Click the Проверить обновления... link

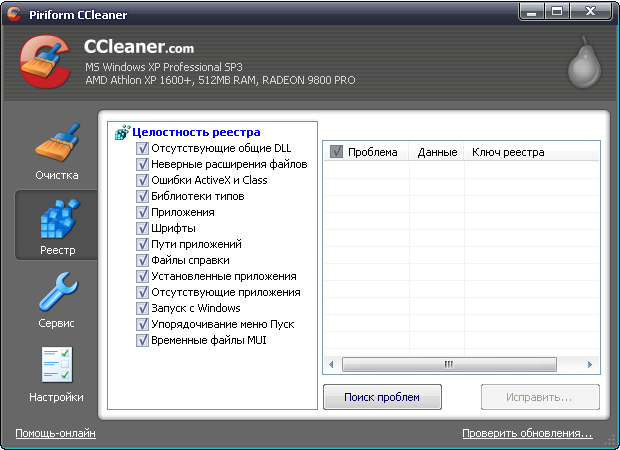[x=527, y=433]
